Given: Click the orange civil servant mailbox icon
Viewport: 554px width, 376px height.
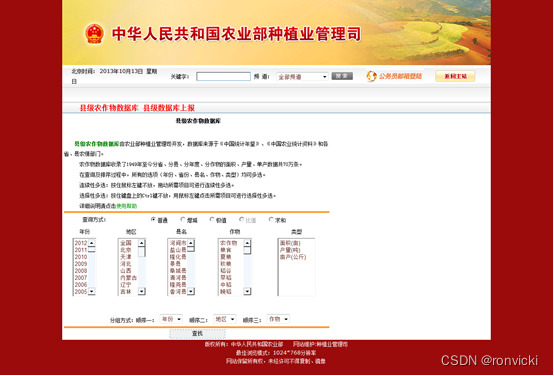Looking at the screenshot, I should [x=371, y=76].
